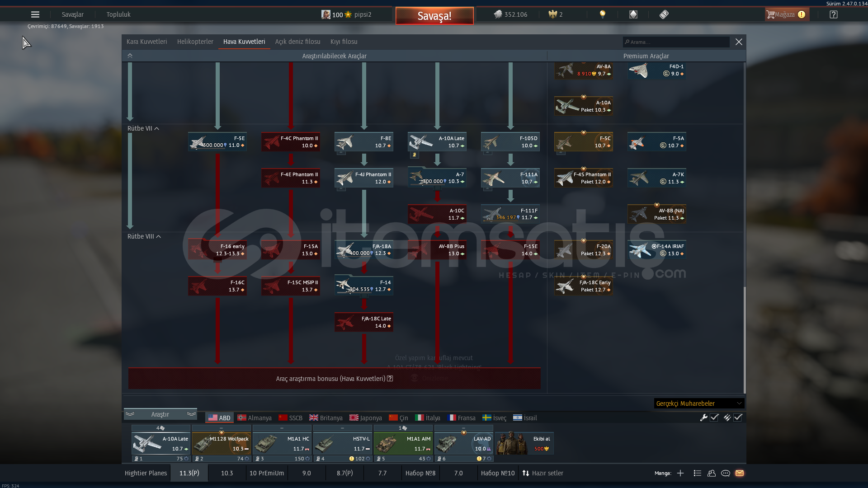This screenshot has height=488, width=868.
Task: Open the contacts friends icon
Action: tap(712, 473)
